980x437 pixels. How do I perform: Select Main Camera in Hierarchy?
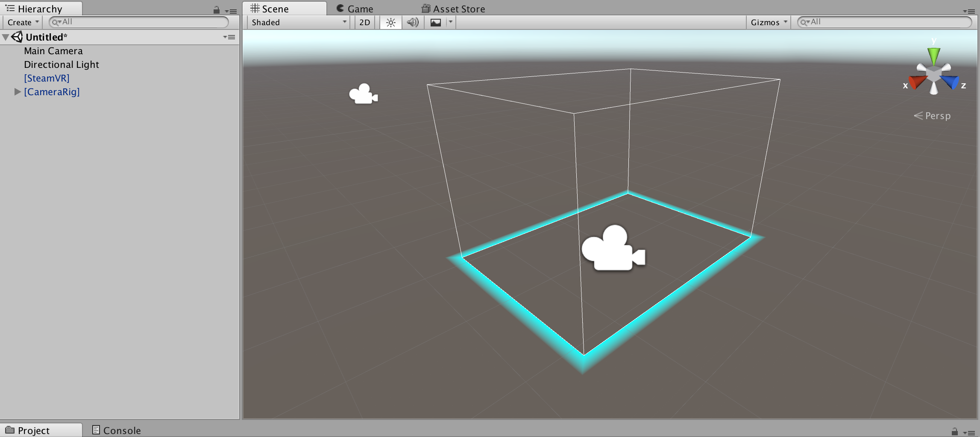tap(53, 51)
